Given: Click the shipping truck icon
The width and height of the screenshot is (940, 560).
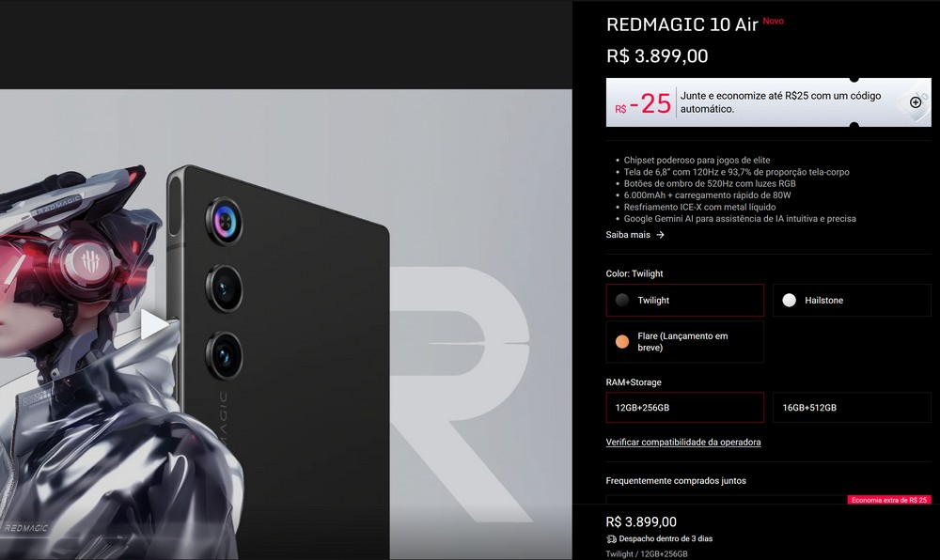Looking at the screenshot, I should pos(611,539).
